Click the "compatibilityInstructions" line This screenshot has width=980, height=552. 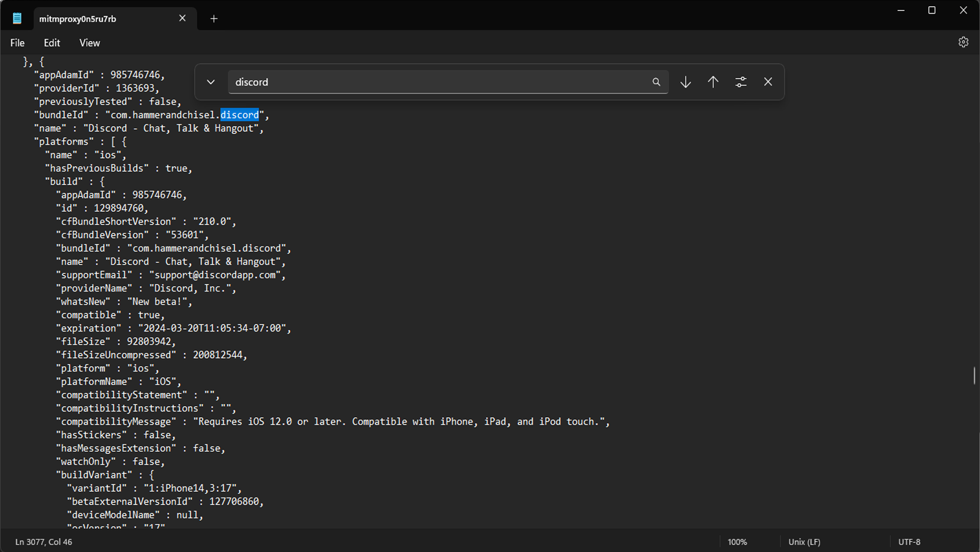(146, 408)
